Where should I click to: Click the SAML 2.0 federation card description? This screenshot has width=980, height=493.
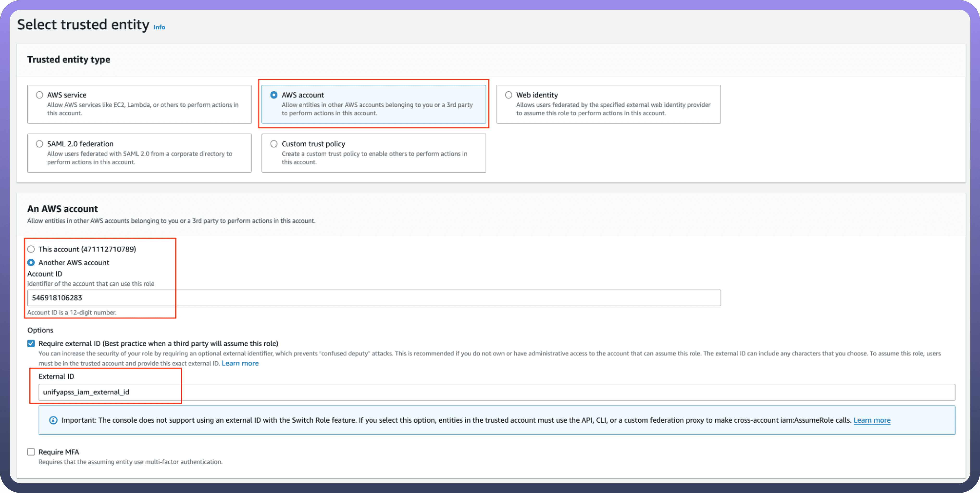coord(139,158)
